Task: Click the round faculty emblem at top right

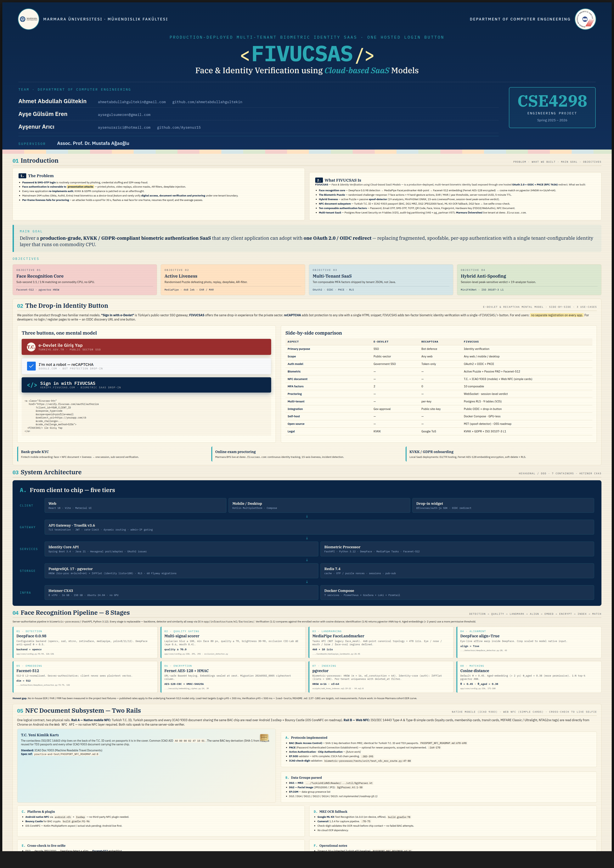Action: [x=585, y=19]
